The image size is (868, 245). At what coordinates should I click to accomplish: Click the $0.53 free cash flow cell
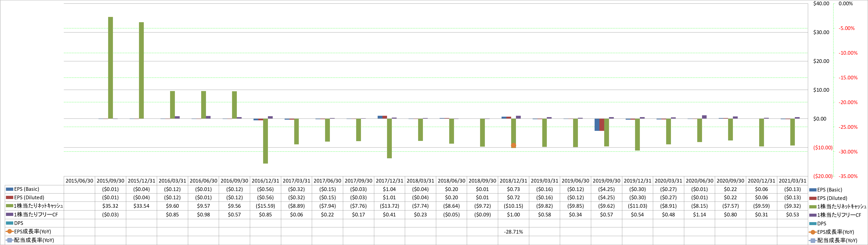[793, 215]
